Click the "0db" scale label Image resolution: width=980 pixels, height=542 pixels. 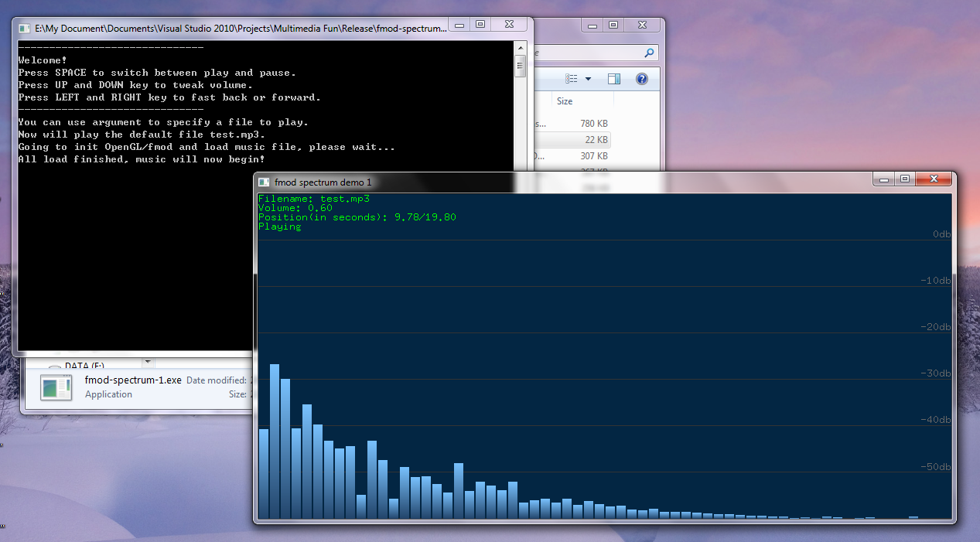click(941, 234)
